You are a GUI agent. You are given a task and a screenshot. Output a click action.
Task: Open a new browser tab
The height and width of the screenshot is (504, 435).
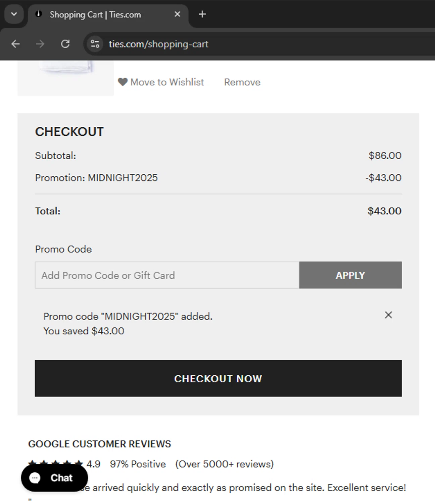[202, 14]
